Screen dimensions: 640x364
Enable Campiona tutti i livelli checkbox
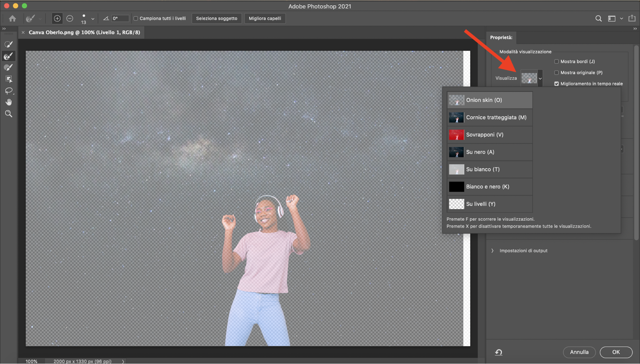tap(136, 19)
